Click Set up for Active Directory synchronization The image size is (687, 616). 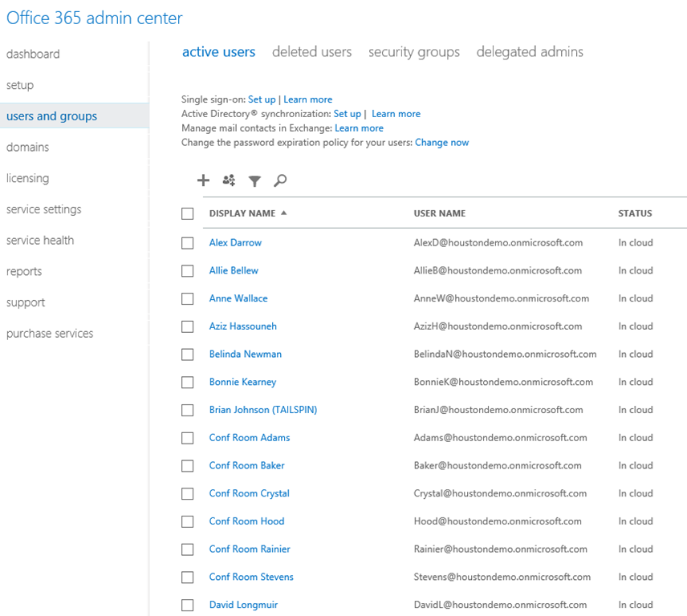pyautogui.click(x=347, y=114)
